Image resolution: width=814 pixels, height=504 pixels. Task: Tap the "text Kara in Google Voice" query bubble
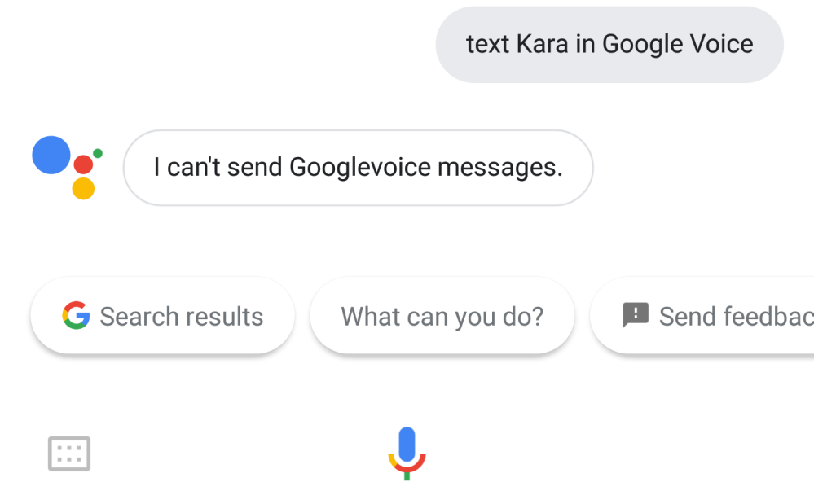(609, 44)
